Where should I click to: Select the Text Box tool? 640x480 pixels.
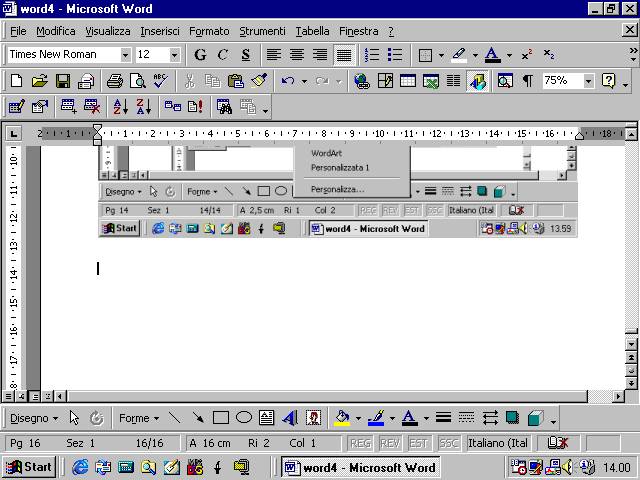pyautogui.click(x=267, y=418)
